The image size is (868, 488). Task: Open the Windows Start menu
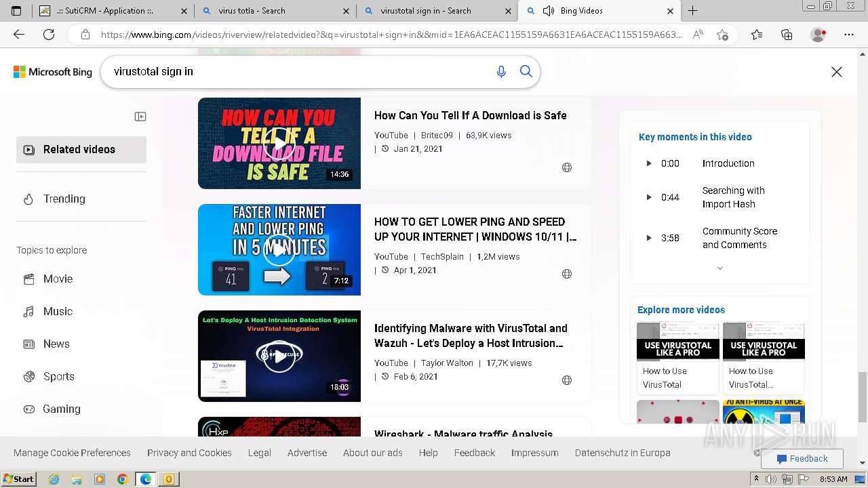point(18,479)
